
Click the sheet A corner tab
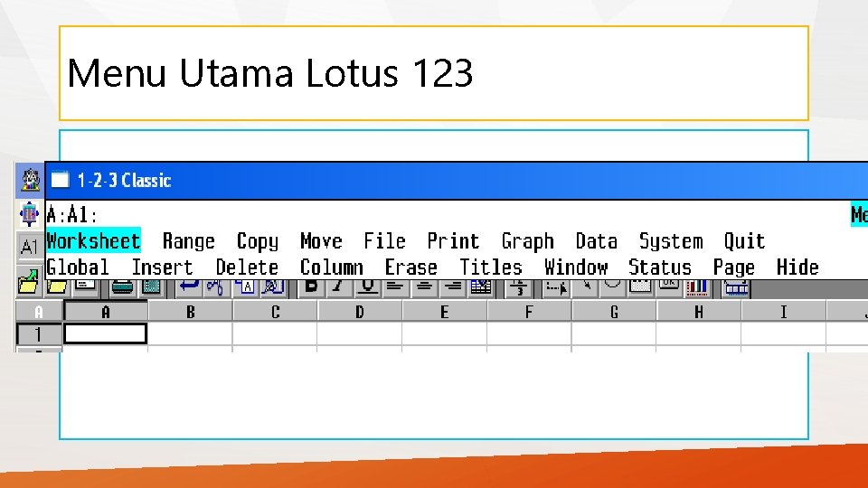[38, 312]
